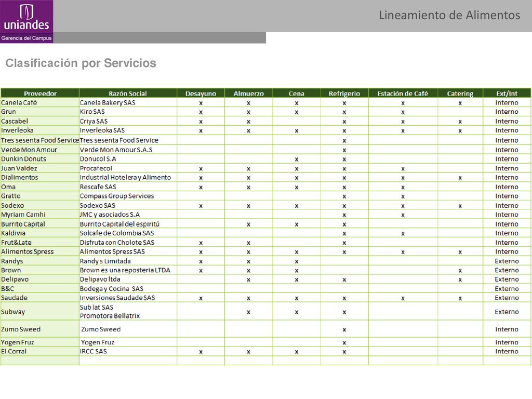Click the 'Catering' column header
The width and height of the screenshot is (532, 399).
pyautogui.click(x=460, y=94)
